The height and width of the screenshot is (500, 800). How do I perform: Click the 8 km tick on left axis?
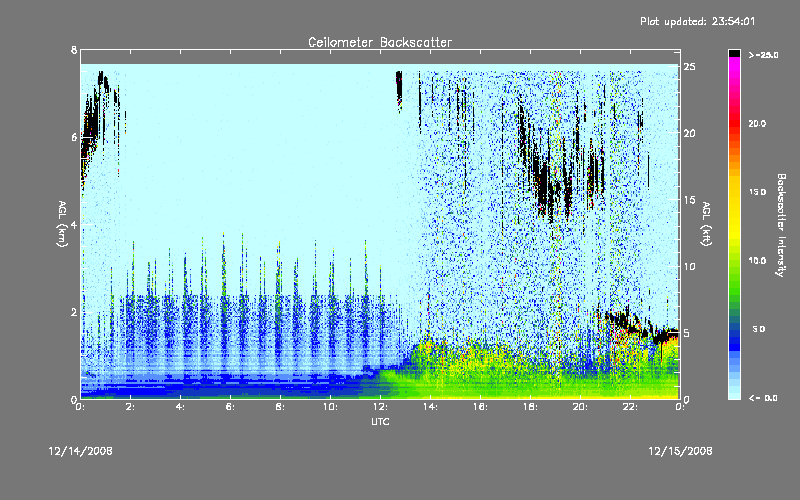pyautogui.click(x=74, y=50)
